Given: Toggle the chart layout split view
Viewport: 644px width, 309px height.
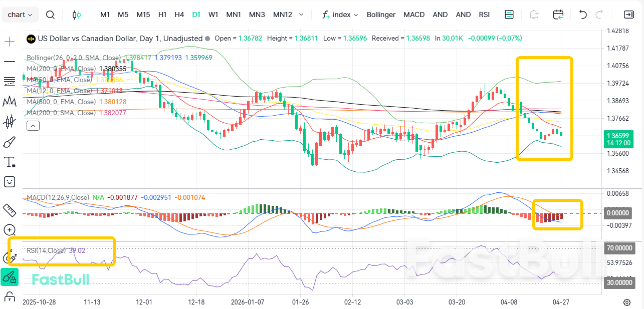Looking at the screenshot, I should (x=509, y=15).
